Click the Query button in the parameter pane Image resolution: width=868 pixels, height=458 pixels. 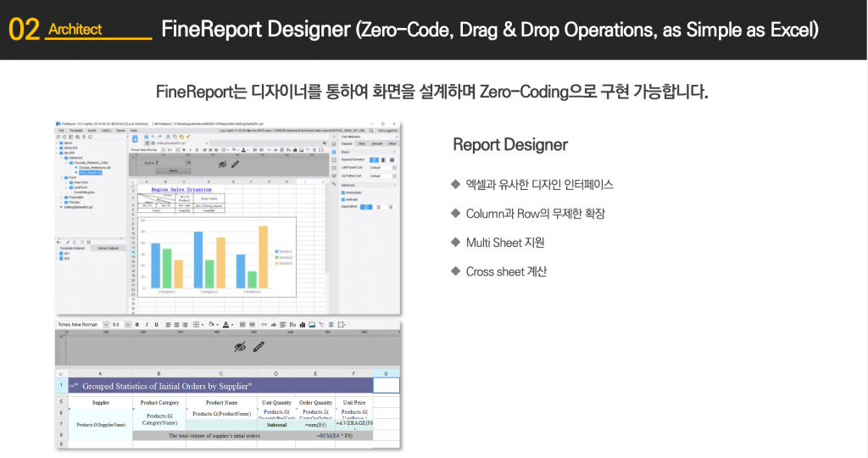(x=174, y=170)
